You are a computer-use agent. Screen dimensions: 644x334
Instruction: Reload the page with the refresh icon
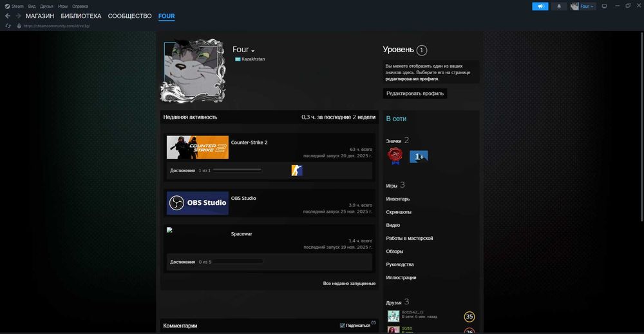tap(8, 26)
